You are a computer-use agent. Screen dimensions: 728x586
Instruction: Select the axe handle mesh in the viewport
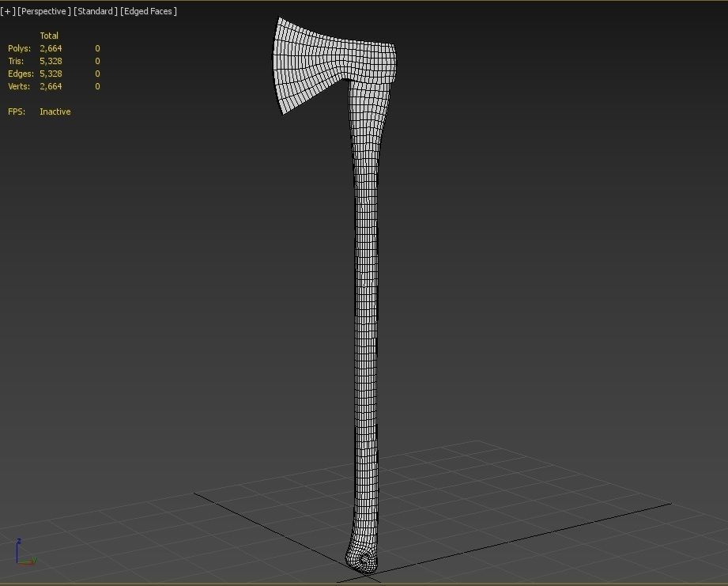click(366, 325)
